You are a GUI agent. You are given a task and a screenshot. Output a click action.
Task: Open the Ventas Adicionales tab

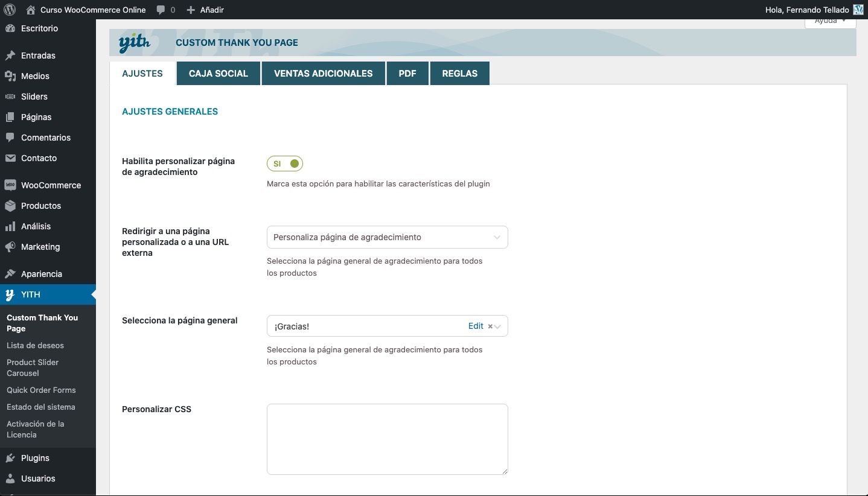click(323, 74)
